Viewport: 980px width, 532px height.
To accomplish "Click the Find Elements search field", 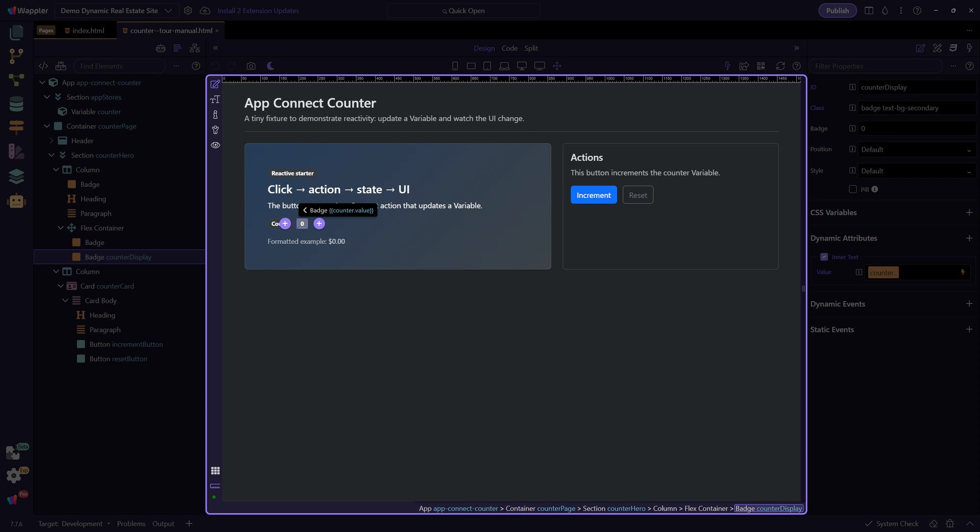I will click(x=120, y=66).
